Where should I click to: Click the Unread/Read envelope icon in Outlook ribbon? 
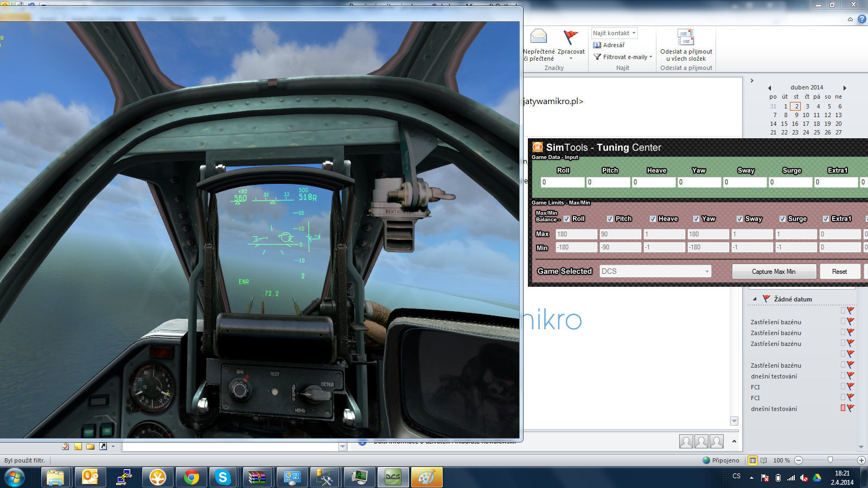(538, 36)
